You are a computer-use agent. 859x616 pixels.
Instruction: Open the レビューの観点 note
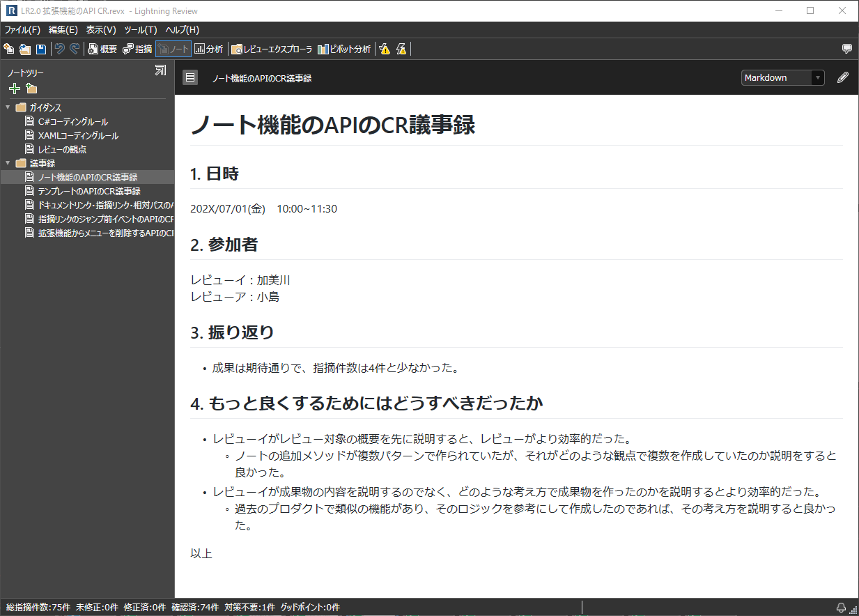[x=56, y=149]
